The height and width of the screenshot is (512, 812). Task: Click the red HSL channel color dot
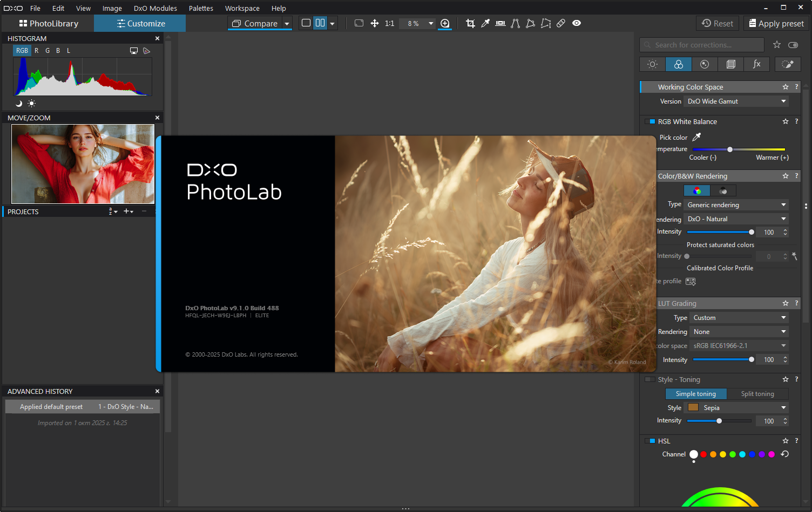[x=703, y=454]
